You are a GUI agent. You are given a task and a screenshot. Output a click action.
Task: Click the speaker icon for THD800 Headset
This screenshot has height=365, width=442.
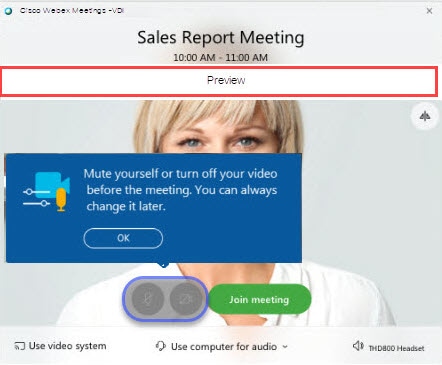coord(358,346)
